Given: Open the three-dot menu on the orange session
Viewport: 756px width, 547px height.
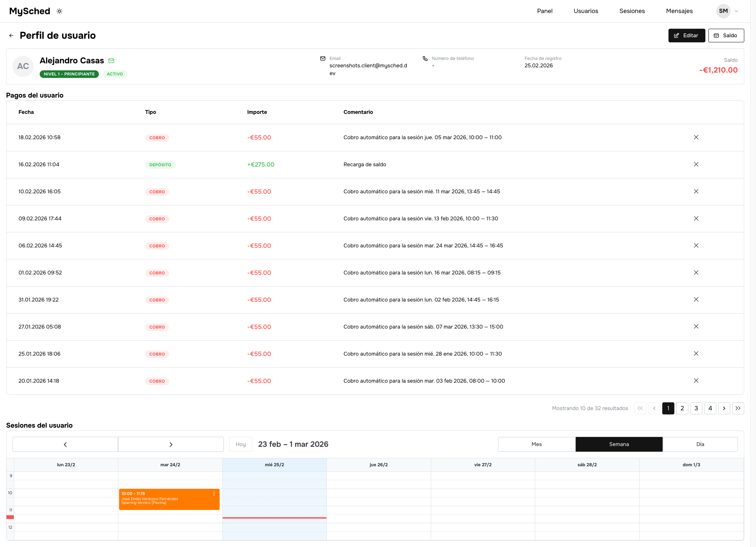Looking at the screenshot, I should click(214, 494).
